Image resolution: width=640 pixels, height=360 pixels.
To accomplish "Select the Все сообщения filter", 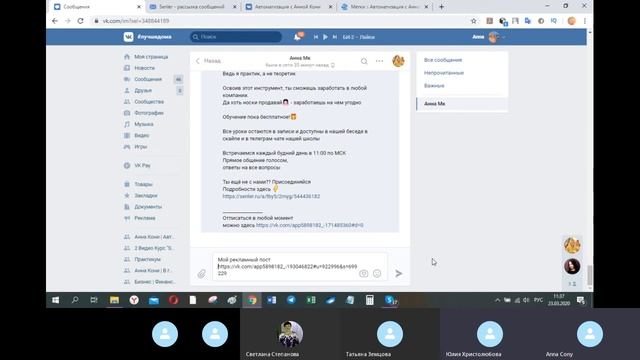I will (443, 60).
